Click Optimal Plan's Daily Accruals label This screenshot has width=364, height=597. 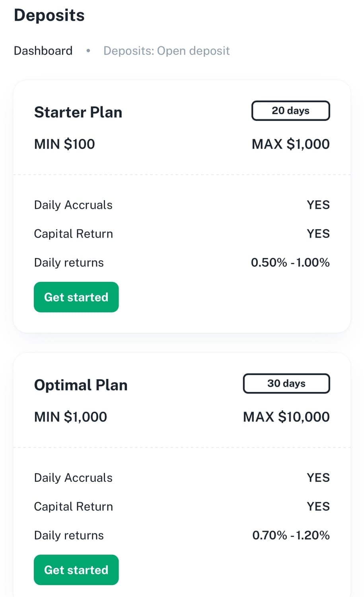(73, 478)
